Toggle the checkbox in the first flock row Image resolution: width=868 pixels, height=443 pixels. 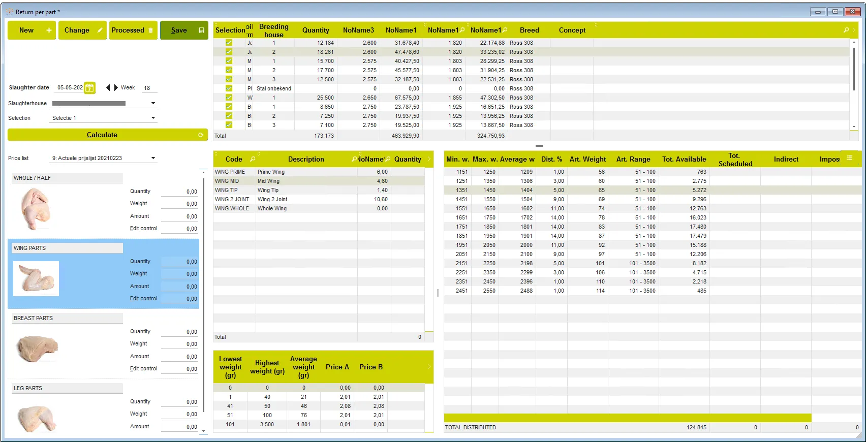(229, 43)
